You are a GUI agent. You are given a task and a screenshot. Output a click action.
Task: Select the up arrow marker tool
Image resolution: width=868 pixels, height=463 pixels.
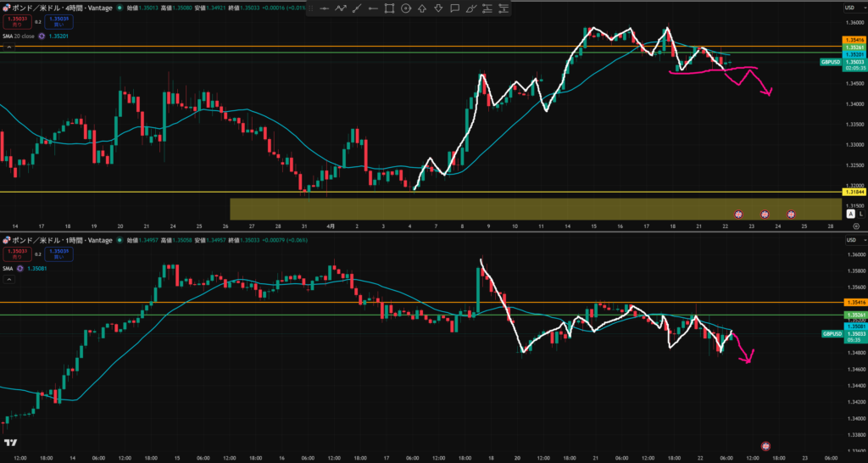(x=421, y=8)
